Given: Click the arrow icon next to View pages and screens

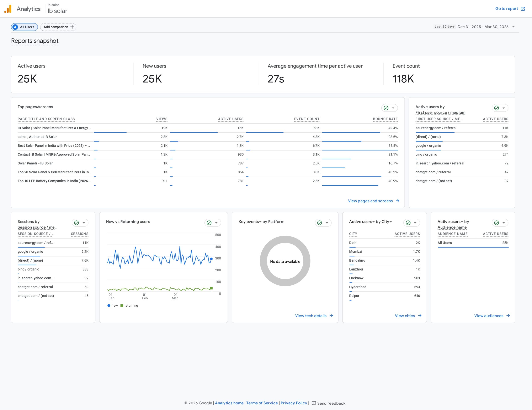Looking at the screenshot, I should coord(398,201).
